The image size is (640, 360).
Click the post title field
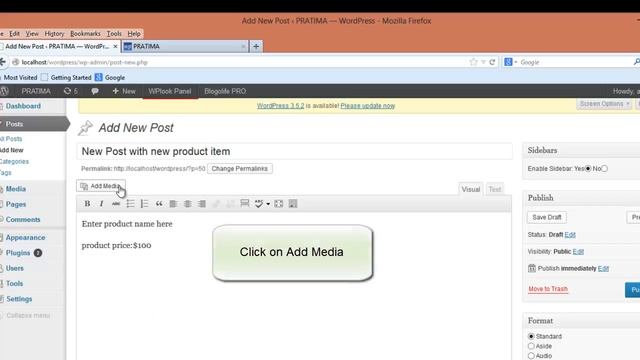pyautogui.click(x=294, y=151)
